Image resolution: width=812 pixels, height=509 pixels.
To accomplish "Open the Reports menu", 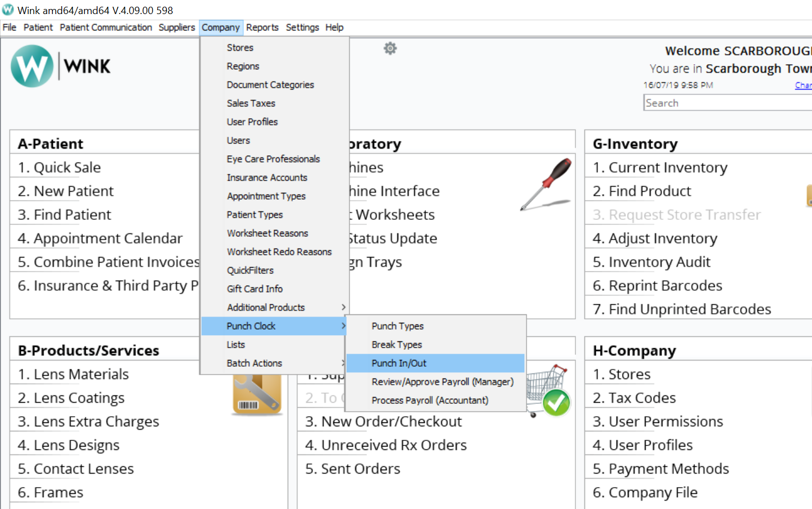I will (x=262, y=28).
